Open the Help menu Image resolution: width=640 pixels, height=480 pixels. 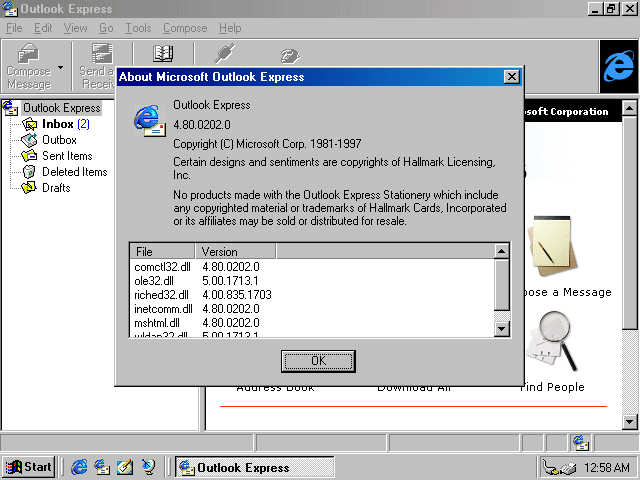click(230, 28)
